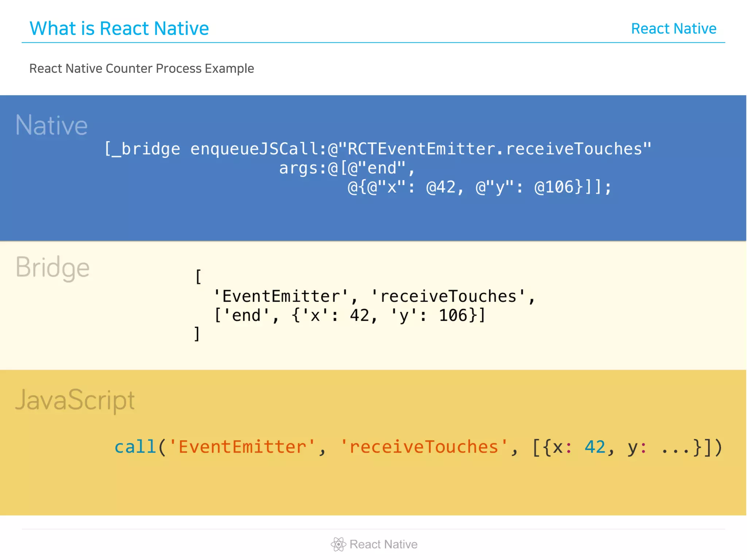The height and width of the screenshot is (560, 747).
Task: Click the Bridge code line with 'EventEmitter', 'receiveTouches',
Action: tap(374, 296)
